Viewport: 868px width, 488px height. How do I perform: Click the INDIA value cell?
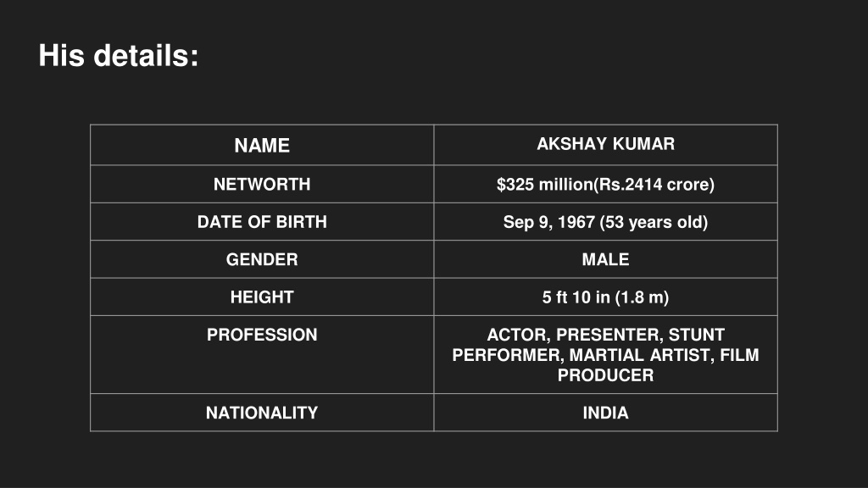pos(605,413)
